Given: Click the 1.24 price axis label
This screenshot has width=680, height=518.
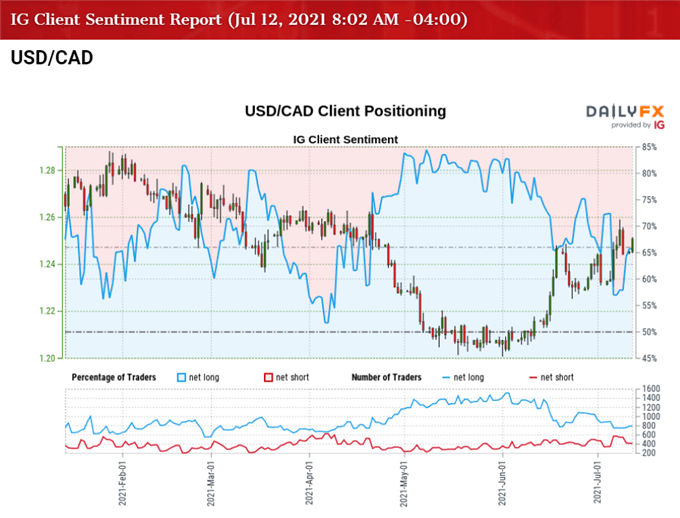Looking at the screenshot, I should (x=48, y=264).
